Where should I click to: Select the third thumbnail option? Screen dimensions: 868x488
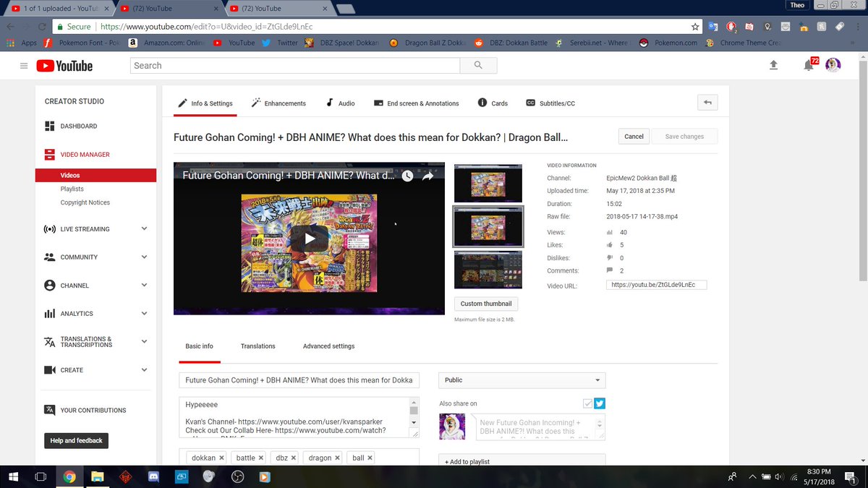pyautogui.click(x=488, y=270)
